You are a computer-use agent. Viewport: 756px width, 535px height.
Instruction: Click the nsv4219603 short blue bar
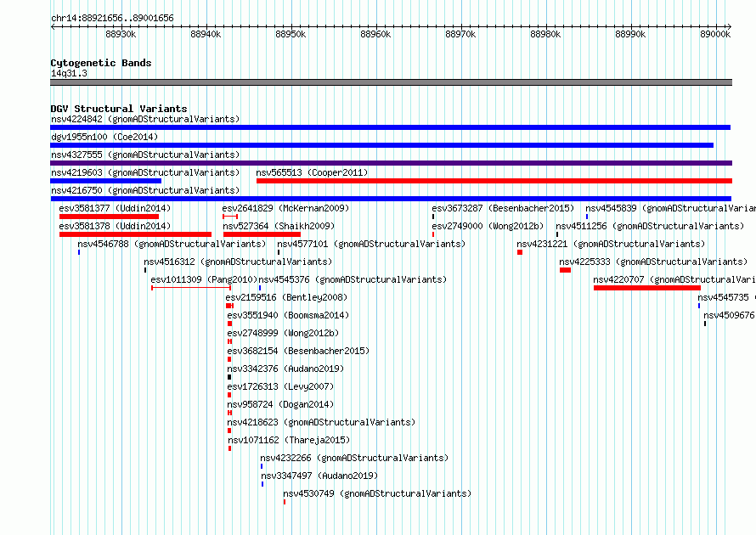click(x=105, y=181)
